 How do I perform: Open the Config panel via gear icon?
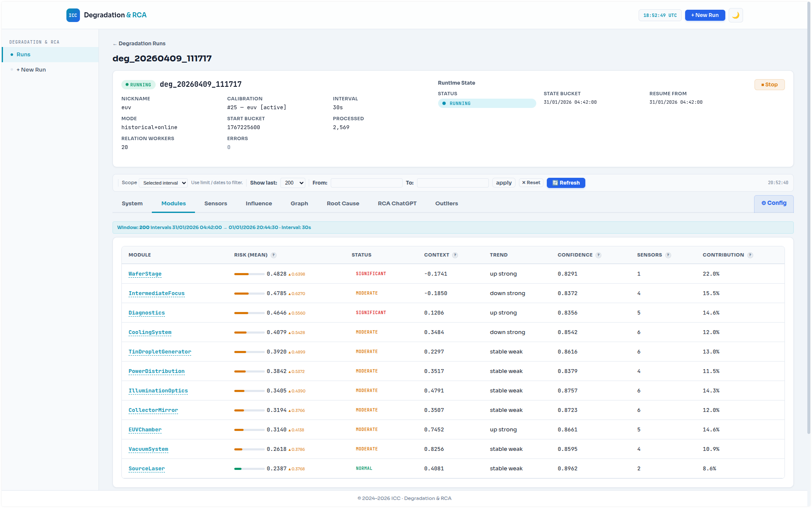774,203
